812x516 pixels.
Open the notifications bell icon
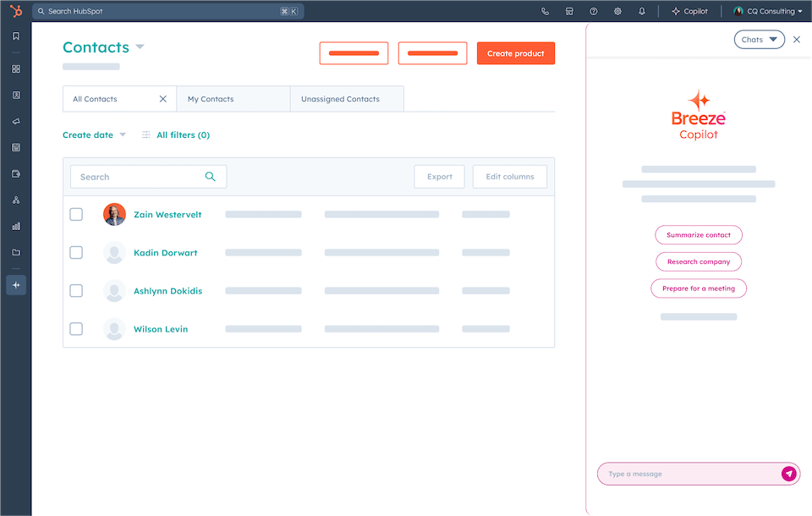pos(642,11)
